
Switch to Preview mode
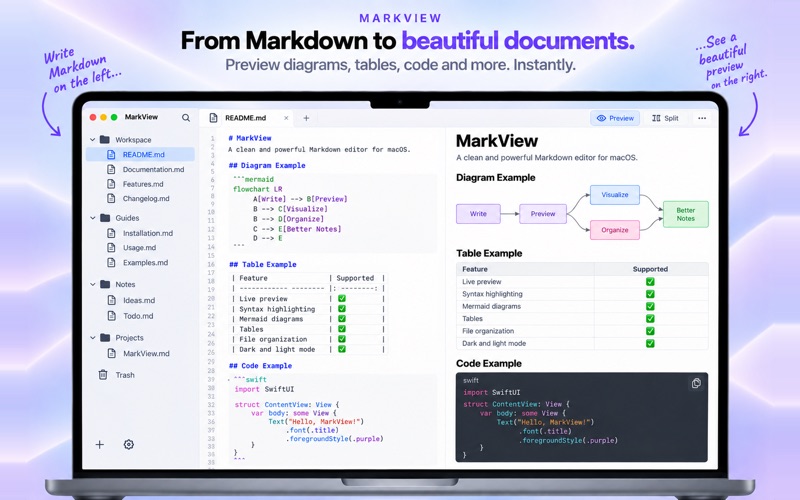coord(615,118)
